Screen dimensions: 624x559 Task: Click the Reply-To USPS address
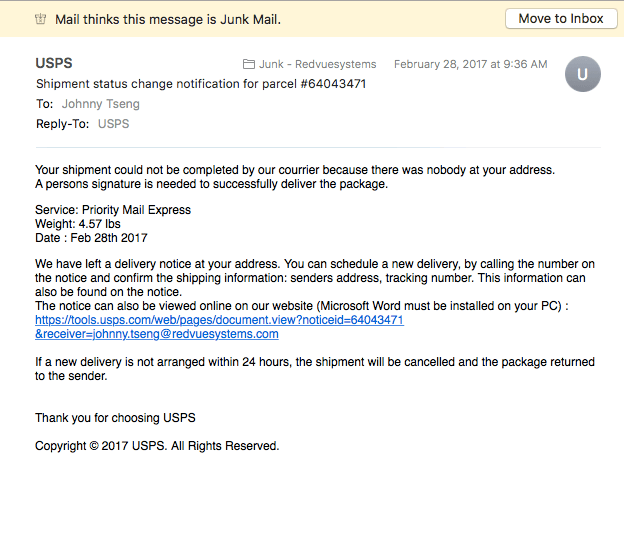pyautogui.click(x=113, y=124)
